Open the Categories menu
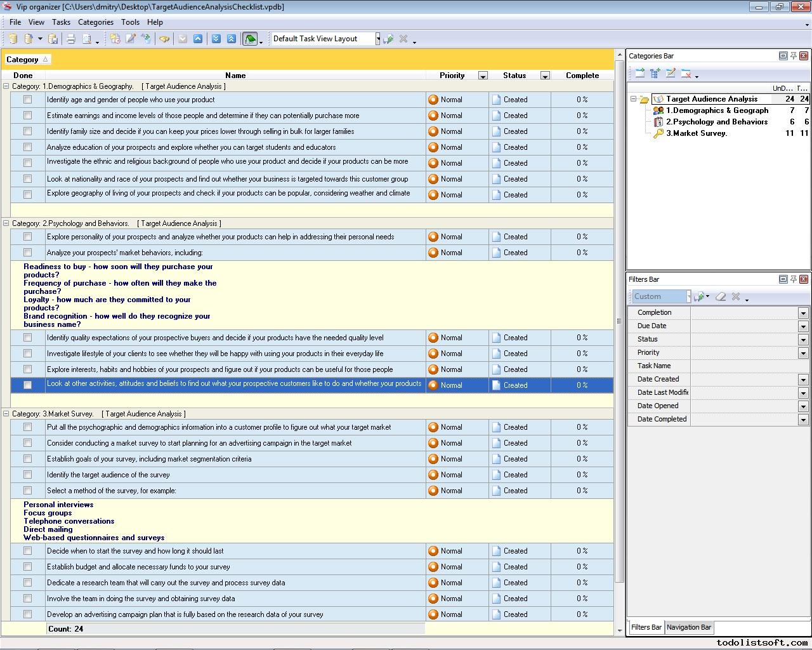This screenshot has height=650, width=812. pyautogui.click(x=95, y=22)
